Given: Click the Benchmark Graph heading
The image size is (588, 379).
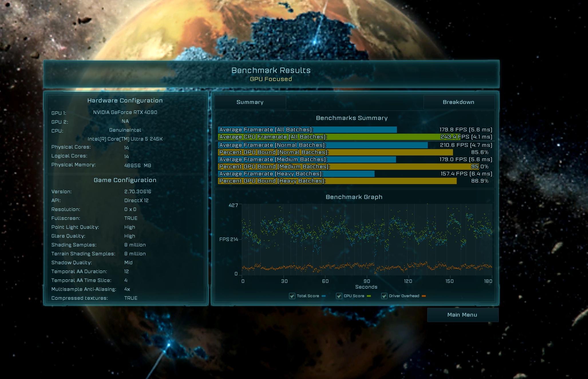Looking at the screenshot, I should click(x=354, y=197).
